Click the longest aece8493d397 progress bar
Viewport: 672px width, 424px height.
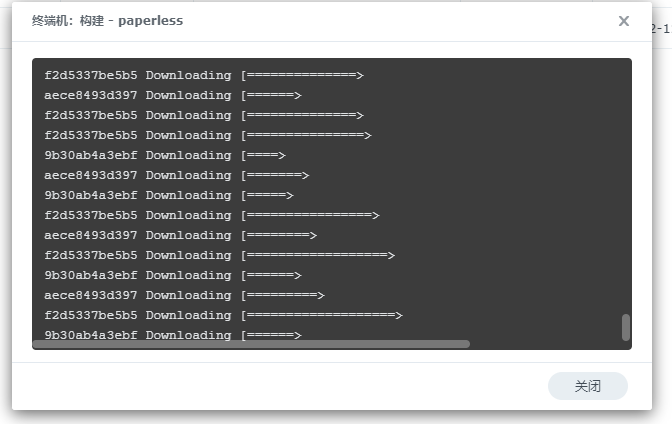282,295
